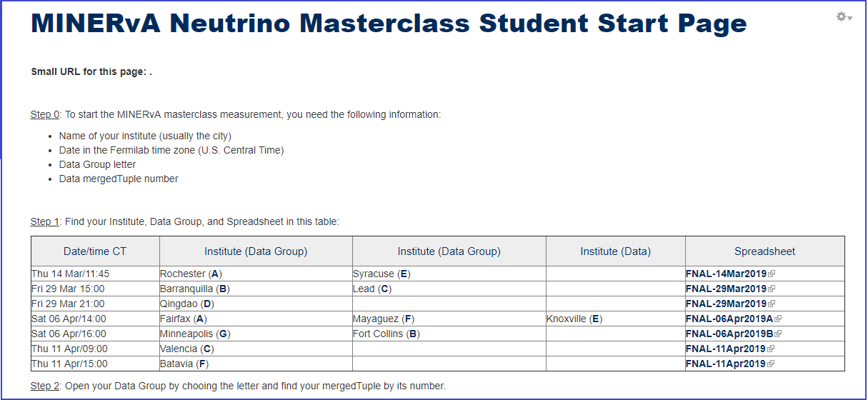Open the FNAL-06Apr2019A spreadsheet link
This screenshot has height=400, width=868.
tap(729, 319)
